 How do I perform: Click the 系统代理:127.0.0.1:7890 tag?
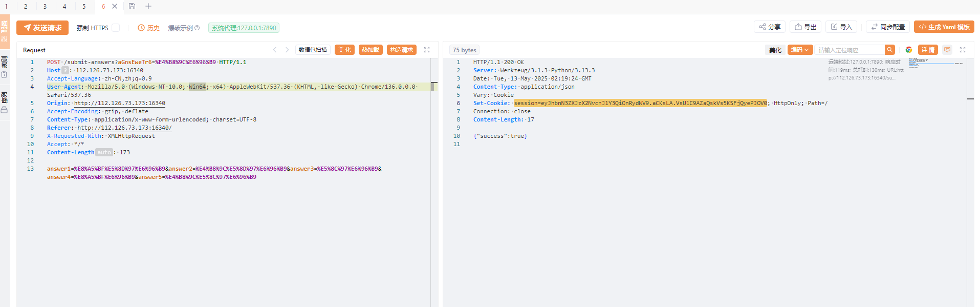tap(244, 28)
